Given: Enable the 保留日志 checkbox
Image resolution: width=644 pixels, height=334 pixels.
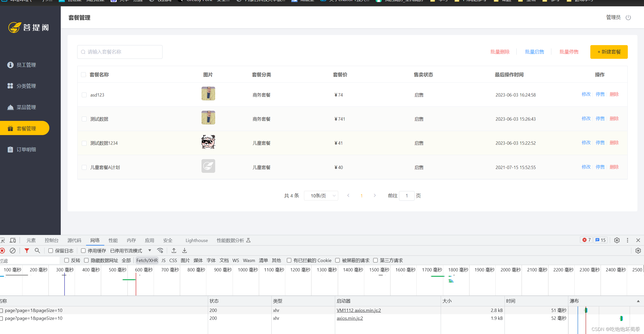Looking at the screenshot, I should (51, 251).
